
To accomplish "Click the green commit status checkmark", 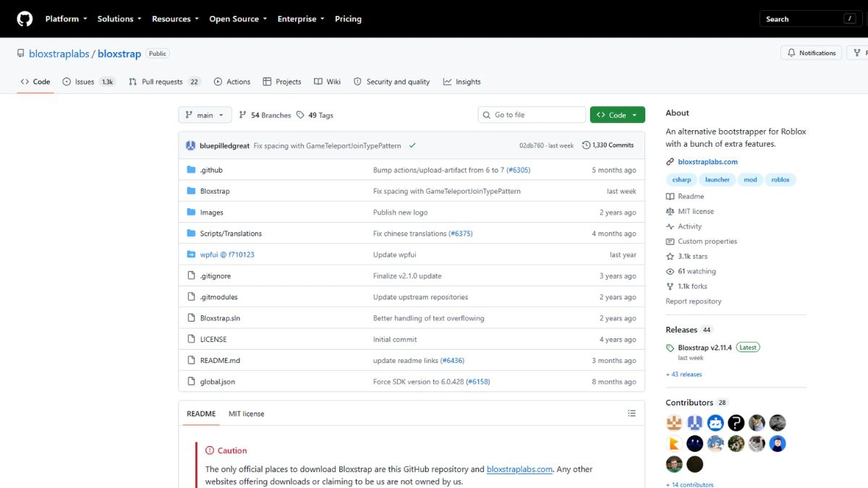I will [x=412, y=145].
